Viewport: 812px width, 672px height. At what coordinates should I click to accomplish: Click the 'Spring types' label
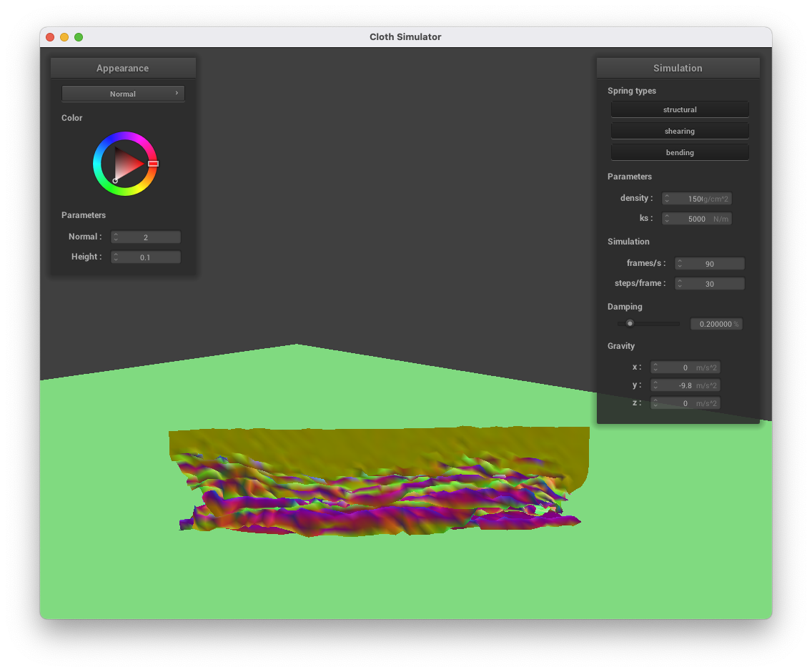click(x=632, y=91)
